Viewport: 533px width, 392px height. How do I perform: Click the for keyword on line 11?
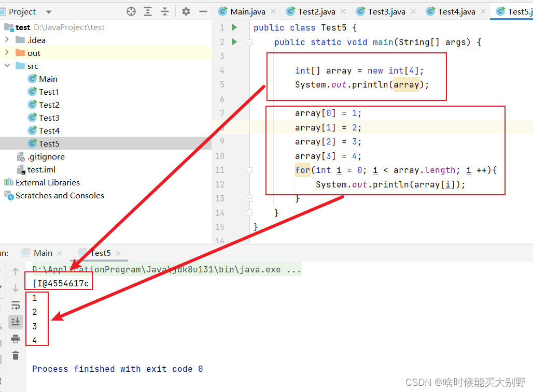pos(302,170)
